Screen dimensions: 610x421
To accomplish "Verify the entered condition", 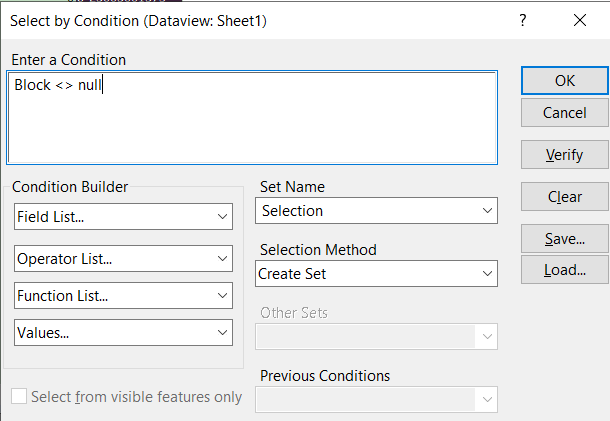I will click(564, 155).
